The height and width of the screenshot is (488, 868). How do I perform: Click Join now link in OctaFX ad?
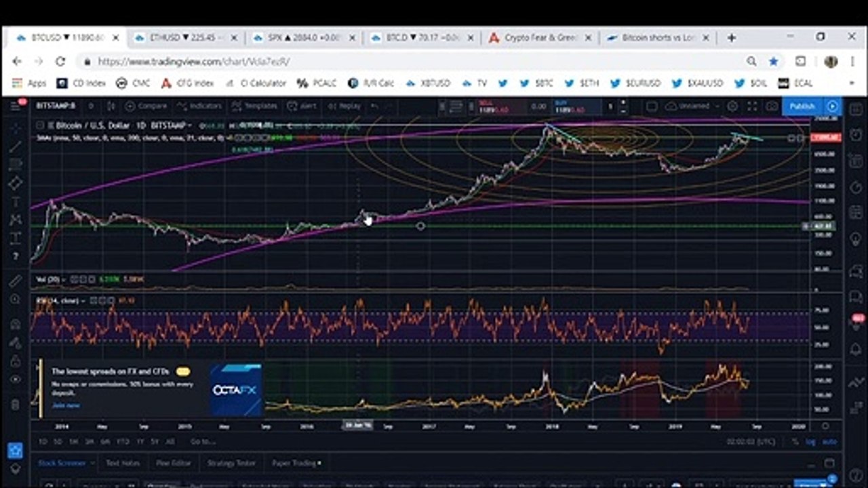pyautogui.click(x=66, y=405)
